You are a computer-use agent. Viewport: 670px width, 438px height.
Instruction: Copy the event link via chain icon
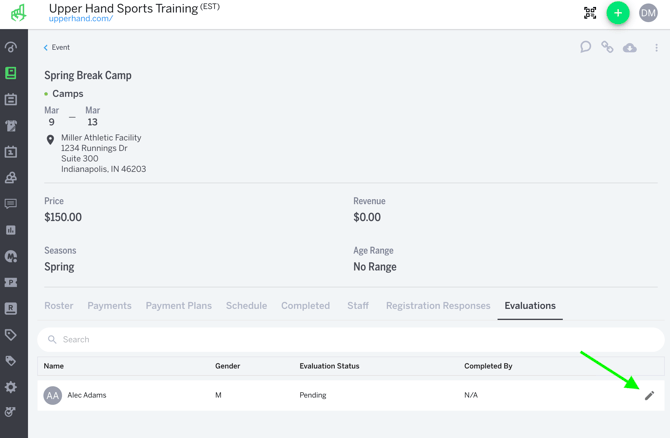[x=607, y=47]
